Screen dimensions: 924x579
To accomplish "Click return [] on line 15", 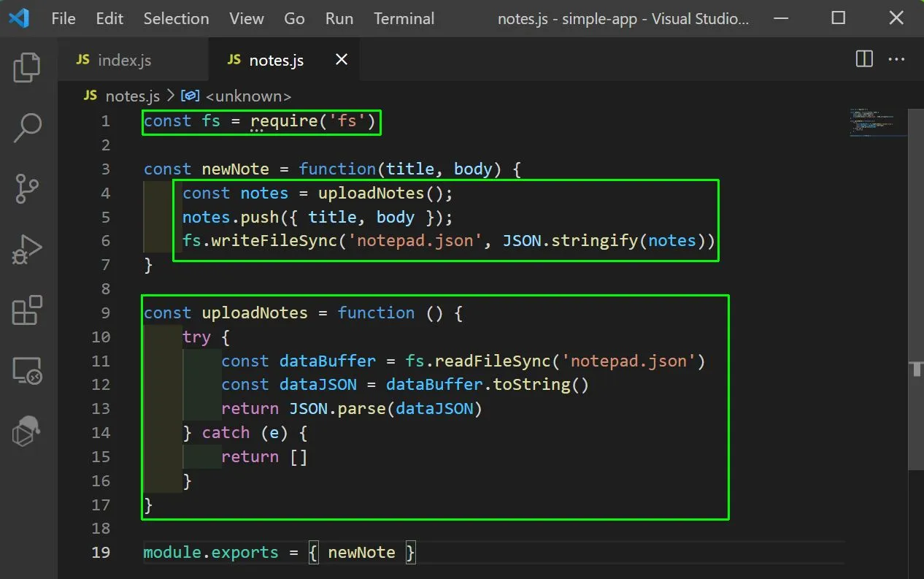I will tap(264, 456).
